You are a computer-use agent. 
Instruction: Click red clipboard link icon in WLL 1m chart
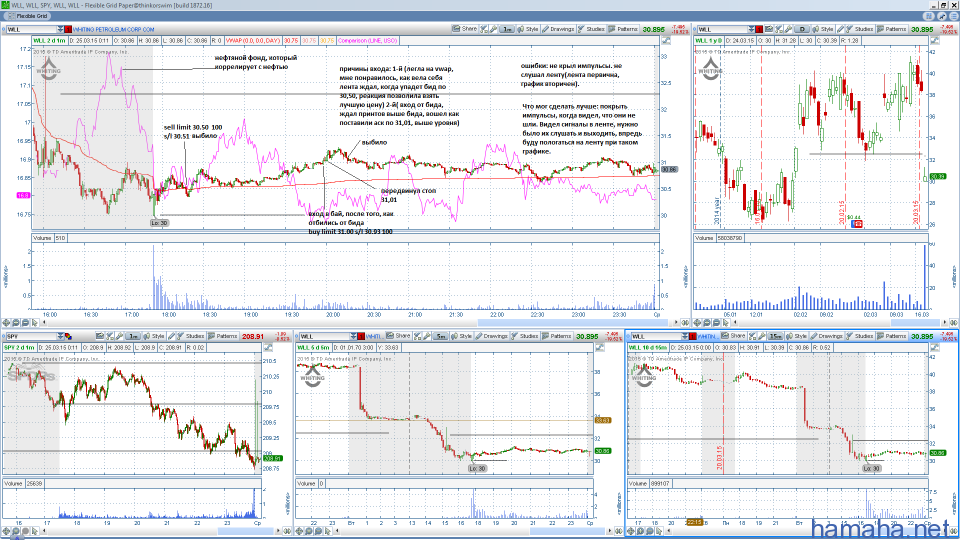68,29
